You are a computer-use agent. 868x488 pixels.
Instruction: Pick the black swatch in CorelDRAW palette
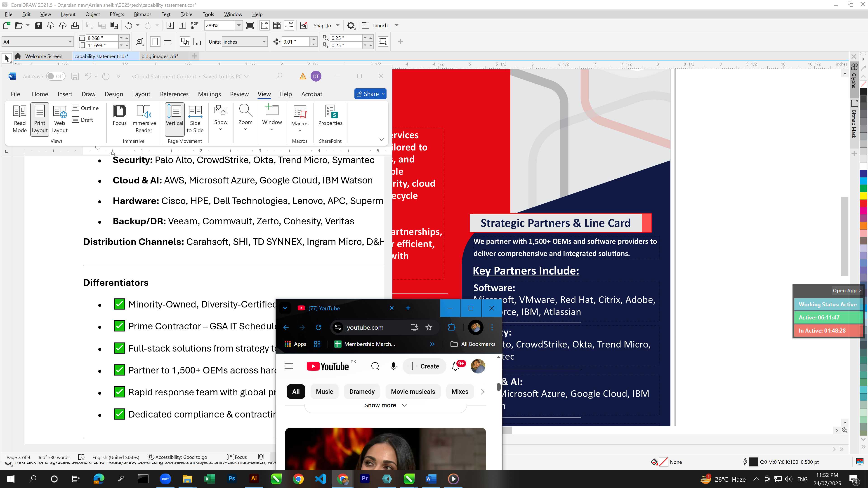coord(863,91)
